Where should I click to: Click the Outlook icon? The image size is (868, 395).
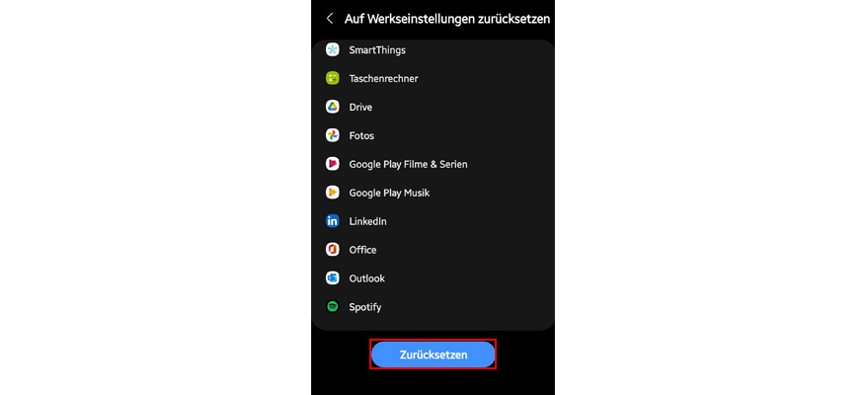(x=332, y=278)
